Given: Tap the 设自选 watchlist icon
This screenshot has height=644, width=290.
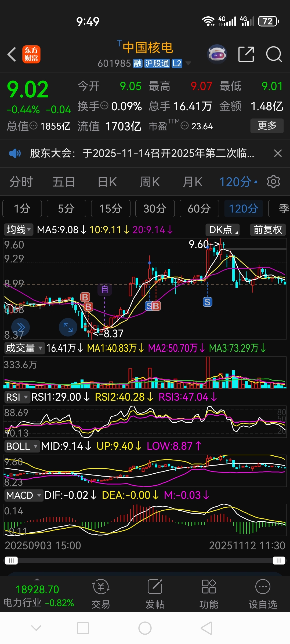Looking at the screenshot, I should pyautogui.click(x=263, y=594).
